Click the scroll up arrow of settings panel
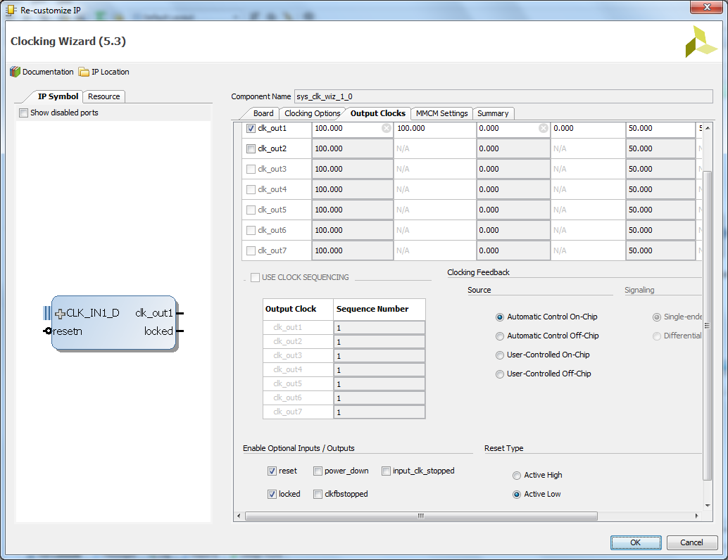 (708, 128)
